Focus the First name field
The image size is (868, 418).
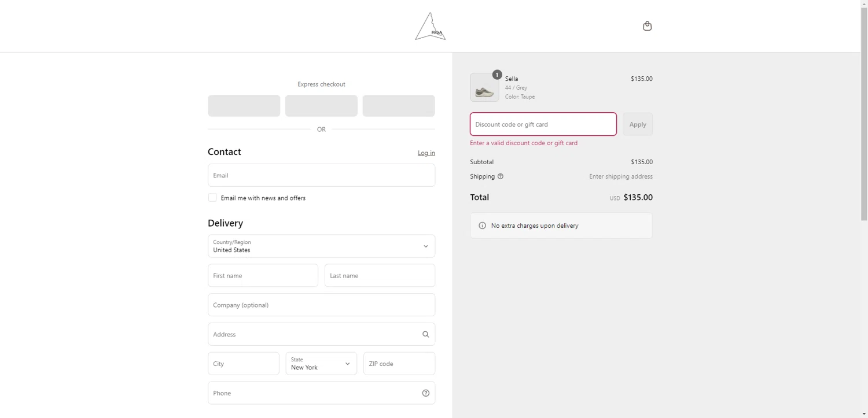click(263, 276)
